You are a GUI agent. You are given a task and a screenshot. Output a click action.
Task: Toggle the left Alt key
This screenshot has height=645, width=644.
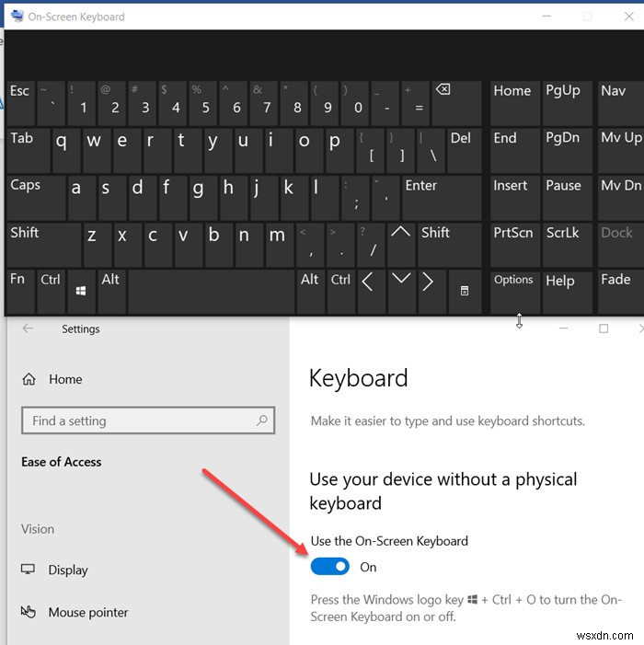coord(112,292)
